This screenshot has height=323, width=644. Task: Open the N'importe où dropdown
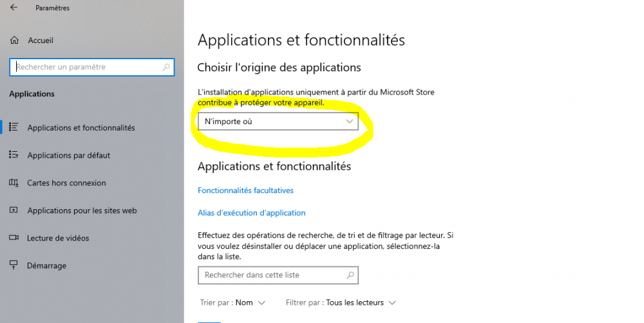[x=278, y=122]
